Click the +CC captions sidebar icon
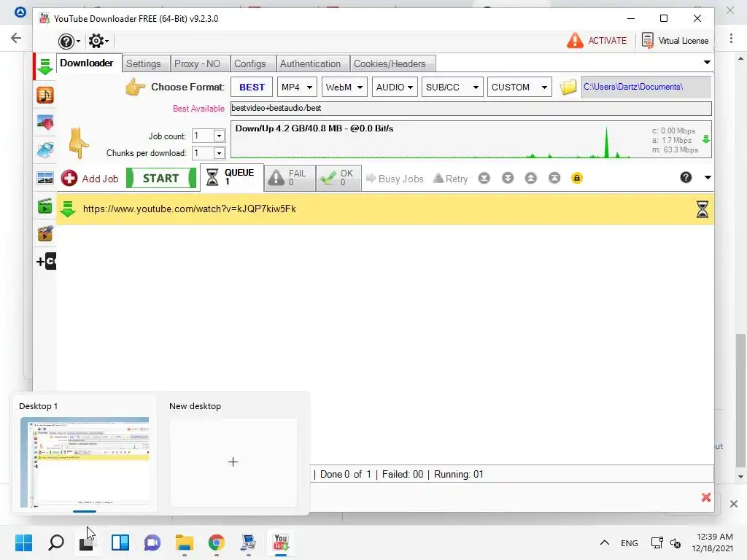 (x=46, y=261)
